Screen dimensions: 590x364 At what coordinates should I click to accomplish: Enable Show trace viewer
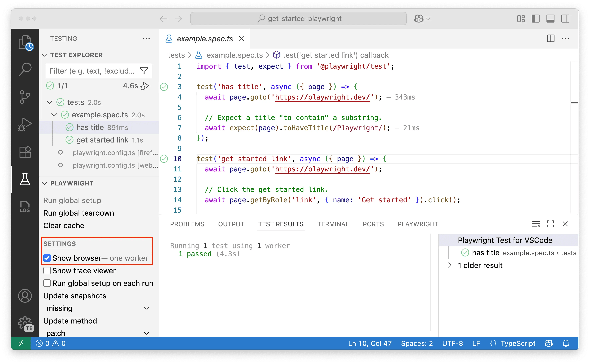(x=47, y=270)
